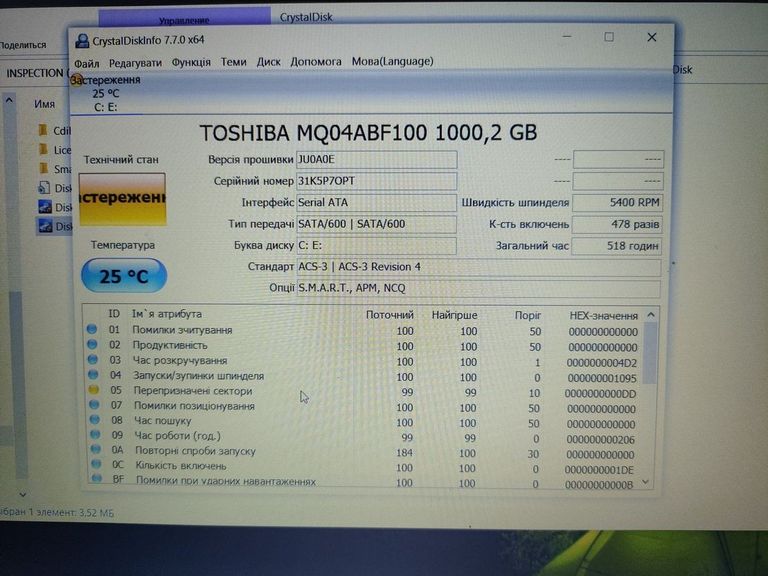Click the Serial ATA interface field

pyautogui.click(x=377, y=202)
